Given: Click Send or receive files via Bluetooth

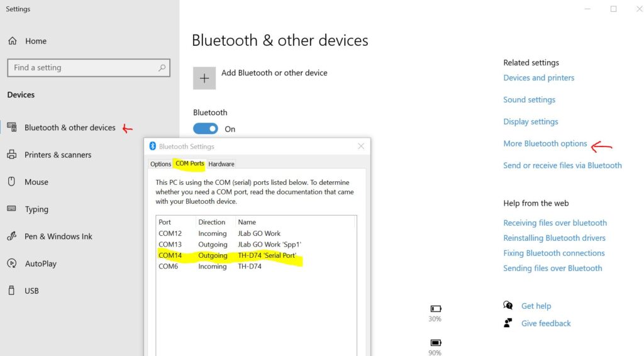Looking at the screenshot, I should click(562, 165).
